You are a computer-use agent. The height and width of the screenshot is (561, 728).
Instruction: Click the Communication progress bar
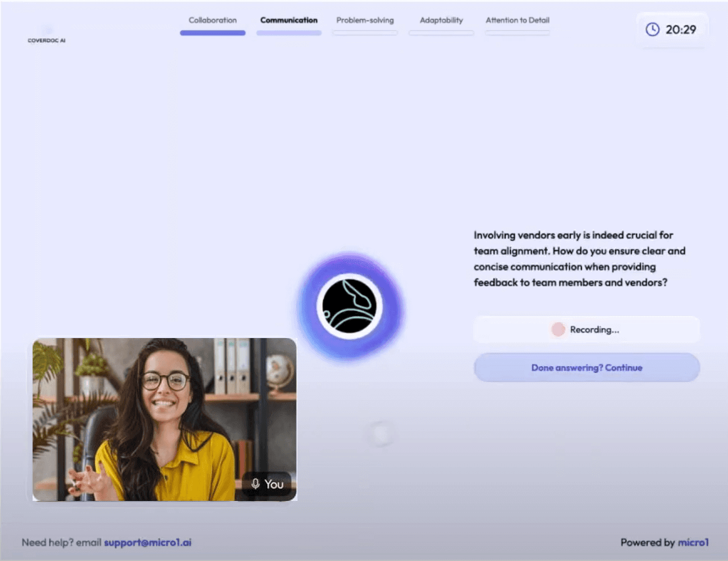289,33
